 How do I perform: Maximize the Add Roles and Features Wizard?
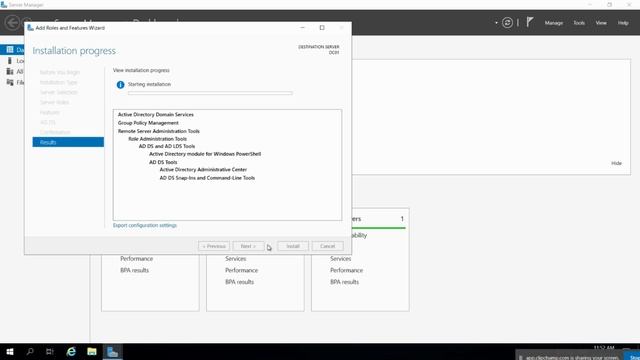(x=322, y=28)
